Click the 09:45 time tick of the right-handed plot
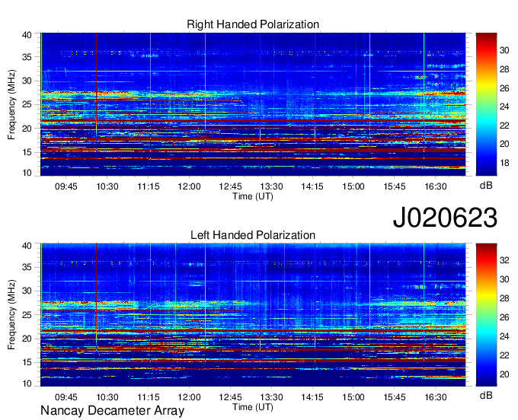The width and height of the screenshot is (518, 420). coord(66,186)
